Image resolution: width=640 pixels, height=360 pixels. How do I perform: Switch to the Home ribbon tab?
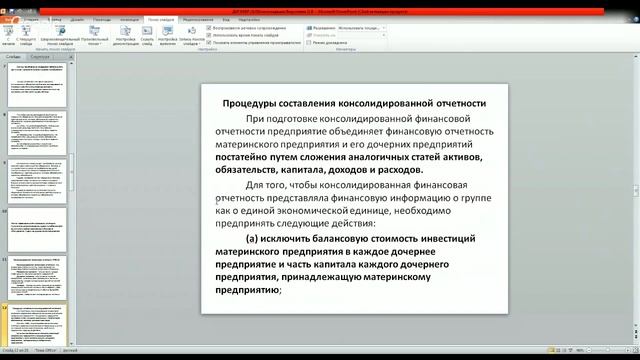31,20
